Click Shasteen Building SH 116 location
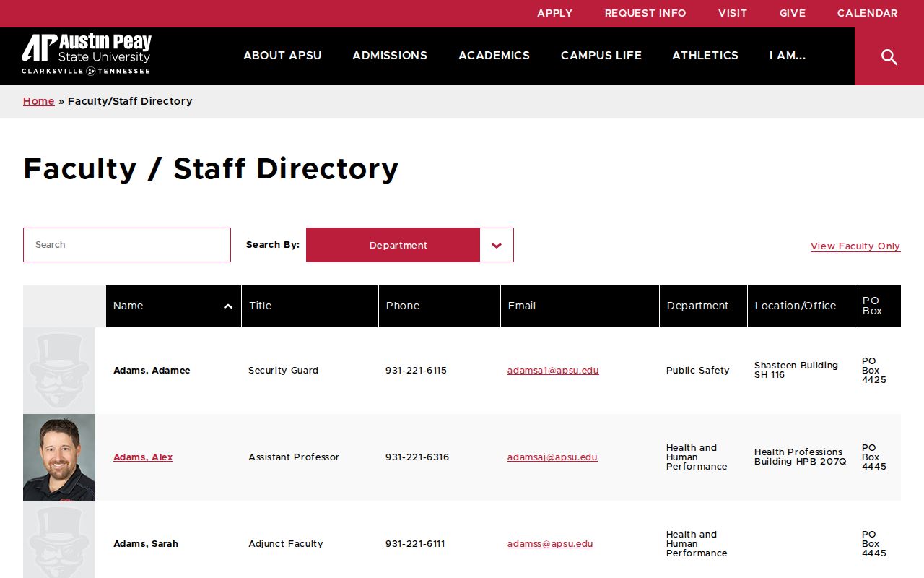924x578 pixels. tap(796, 370)
